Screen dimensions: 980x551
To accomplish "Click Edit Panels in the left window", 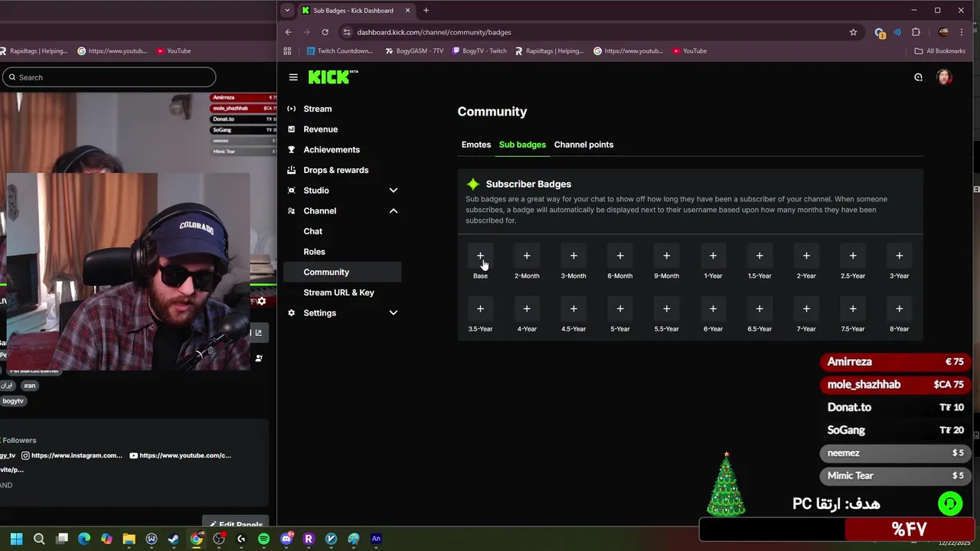I will point(236,525).
